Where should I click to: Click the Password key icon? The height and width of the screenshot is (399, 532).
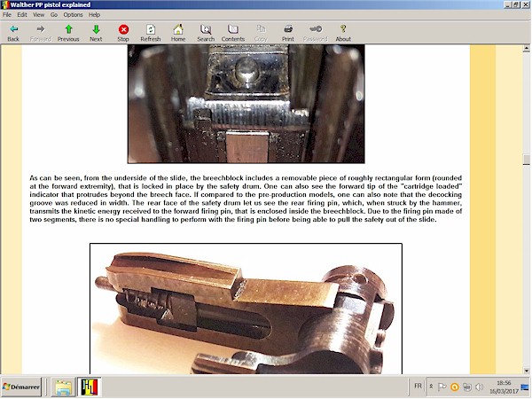point(315,33)
